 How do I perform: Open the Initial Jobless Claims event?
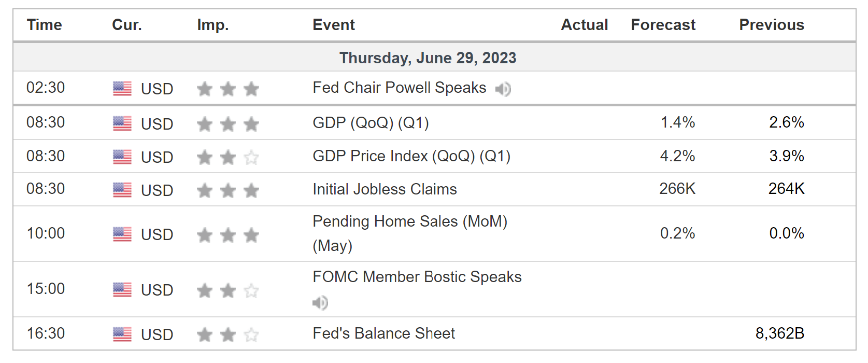tap(385, 189)
